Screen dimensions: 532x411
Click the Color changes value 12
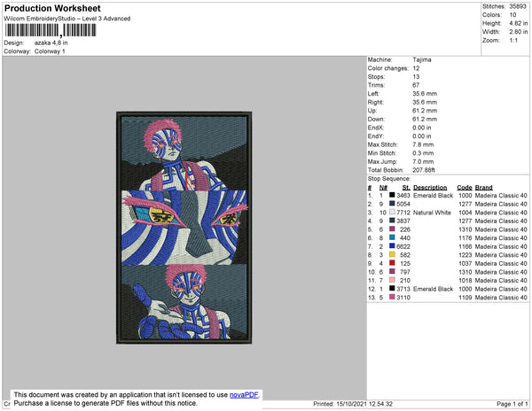pyautogui.click(x=417, y=68)
